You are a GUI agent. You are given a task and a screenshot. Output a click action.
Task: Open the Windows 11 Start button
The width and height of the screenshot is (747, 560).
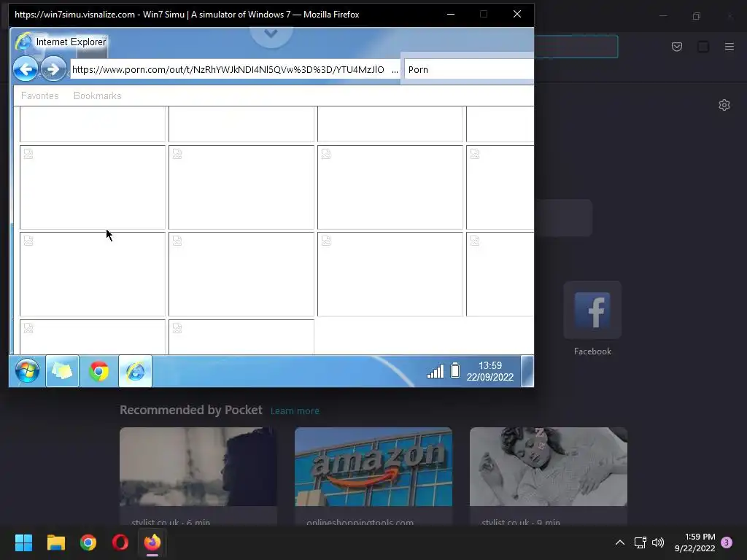click(23, 542)
